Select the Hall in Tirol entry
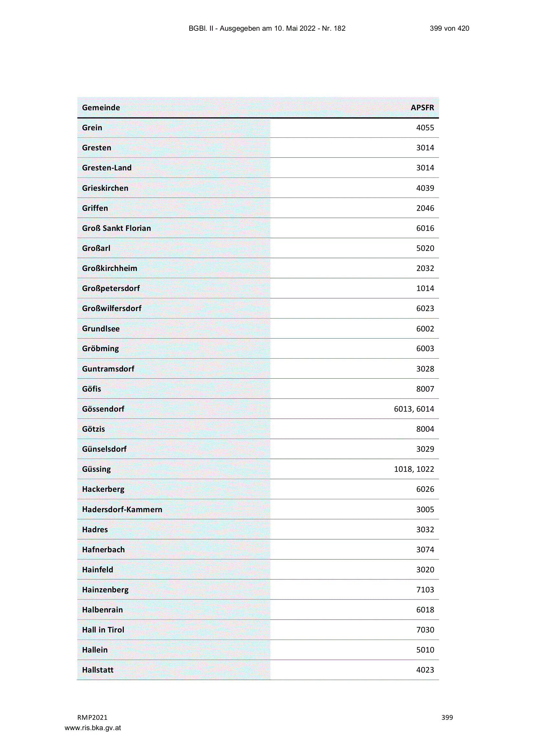 coord(103,630)
